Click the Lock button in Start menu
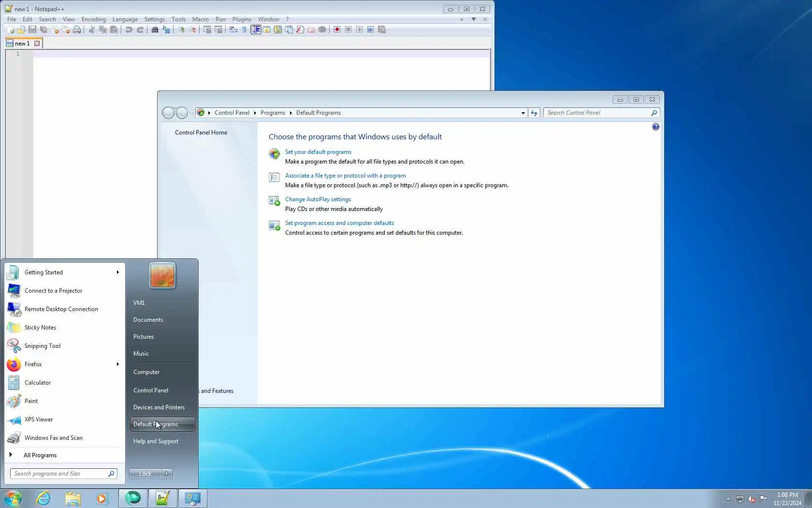Screen dimensions: 812x508 [145, 474]
